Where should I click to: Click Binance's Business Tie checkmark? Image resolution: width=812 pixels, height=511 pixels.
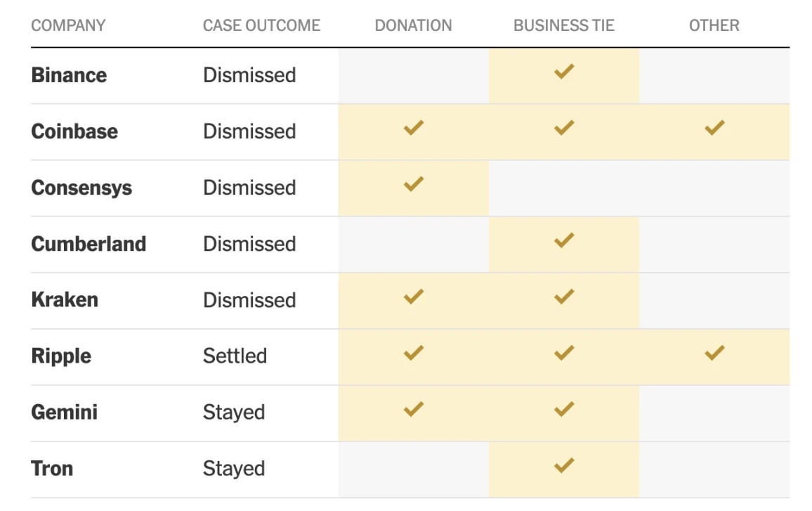click(x=564, y=71)
